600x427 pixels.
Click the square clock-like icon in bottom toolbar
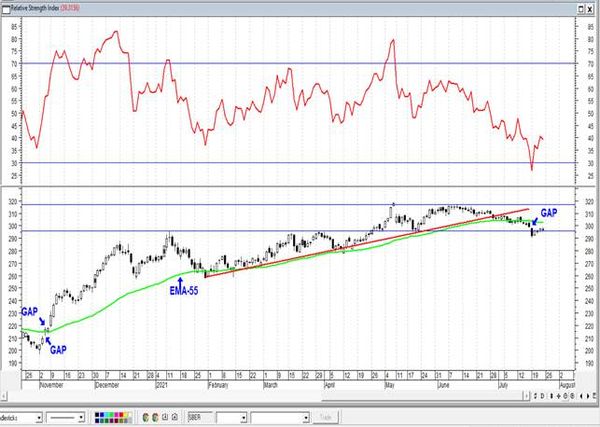(165, 417)
